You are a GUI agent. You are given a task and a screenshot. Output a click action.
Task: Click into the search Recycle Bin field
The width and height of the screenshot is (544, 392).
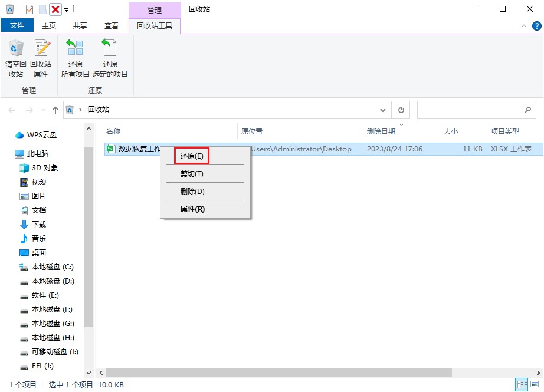pos(476,110)
